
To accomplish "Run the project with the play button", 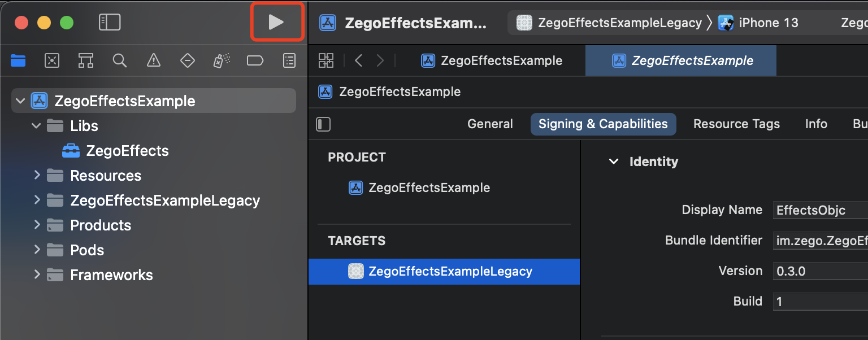I will (x=276, y=22).
